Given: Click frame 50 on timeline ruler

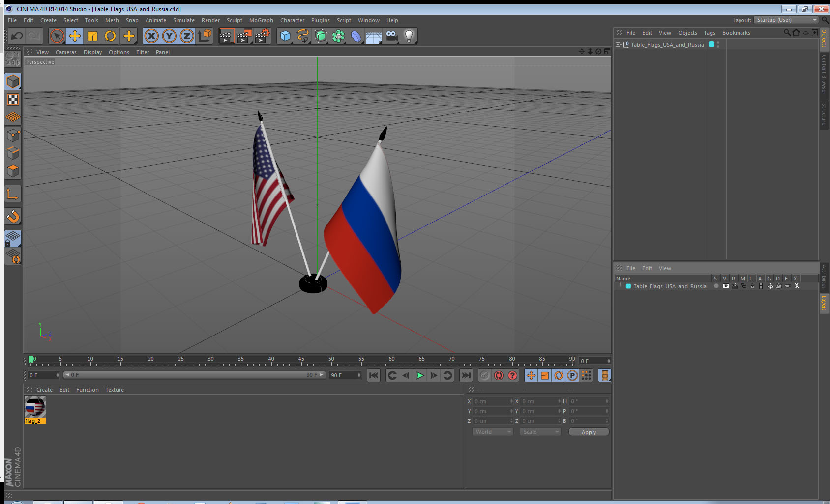Looking at the screenshot, I should click(331, 359).
